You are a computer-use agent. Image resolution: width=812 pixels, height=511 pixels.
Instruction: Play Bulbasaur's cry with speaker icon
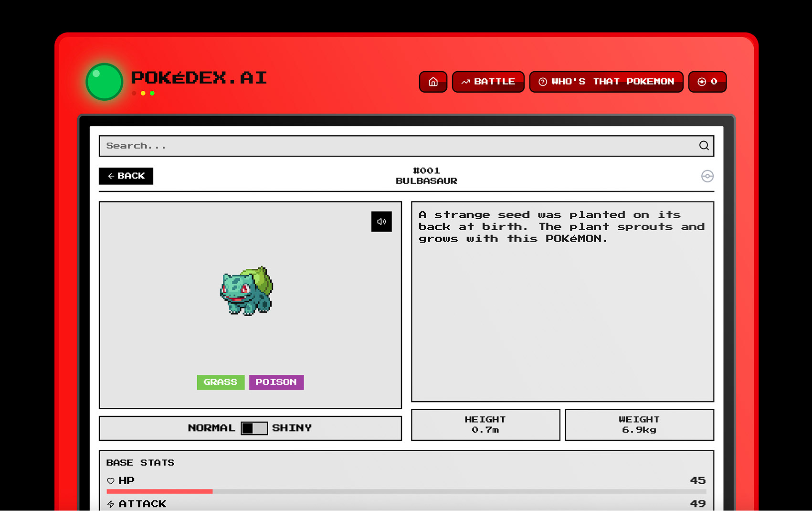(381, 222)
